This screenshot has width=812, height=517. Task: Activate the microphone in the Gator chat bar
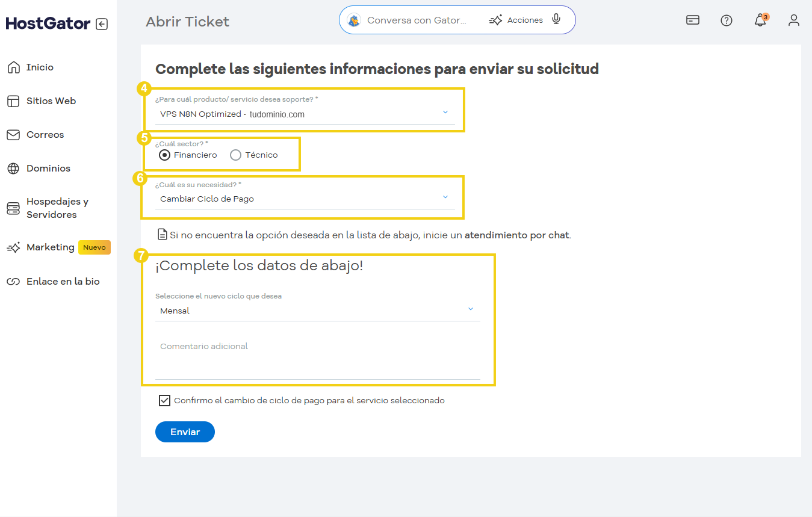coord(556,19)
